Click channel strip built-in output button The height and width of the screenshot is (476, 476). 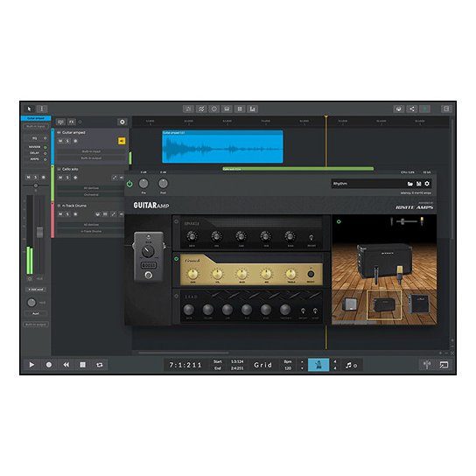click(x=36, y=325)
